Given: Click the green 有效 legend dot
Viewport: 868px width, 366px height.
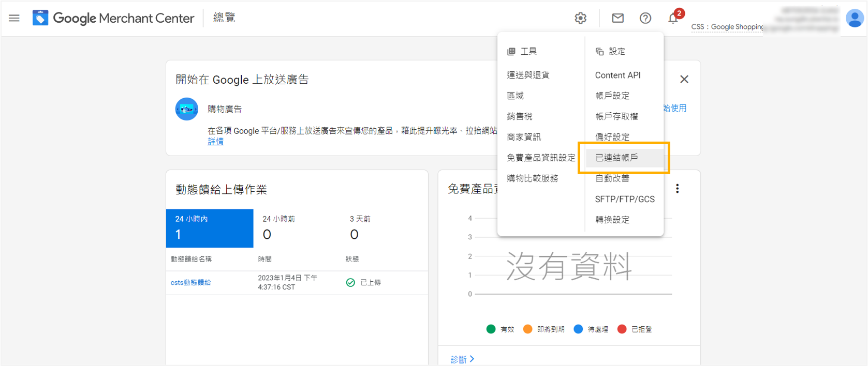Looking at the screenshot, I should point(491,329).
